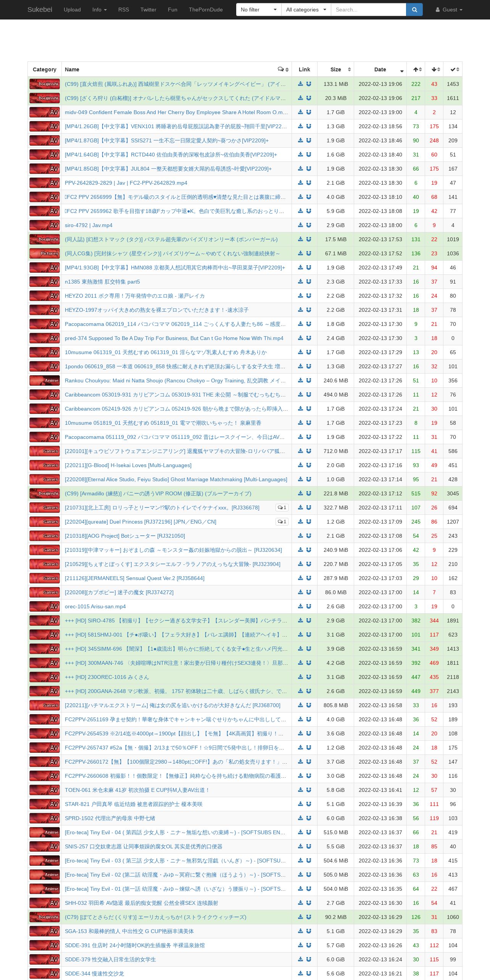Open the Upload nav item
Image resolution: width=490 pixels, height=980 pixels.
[x=72, y=10]
